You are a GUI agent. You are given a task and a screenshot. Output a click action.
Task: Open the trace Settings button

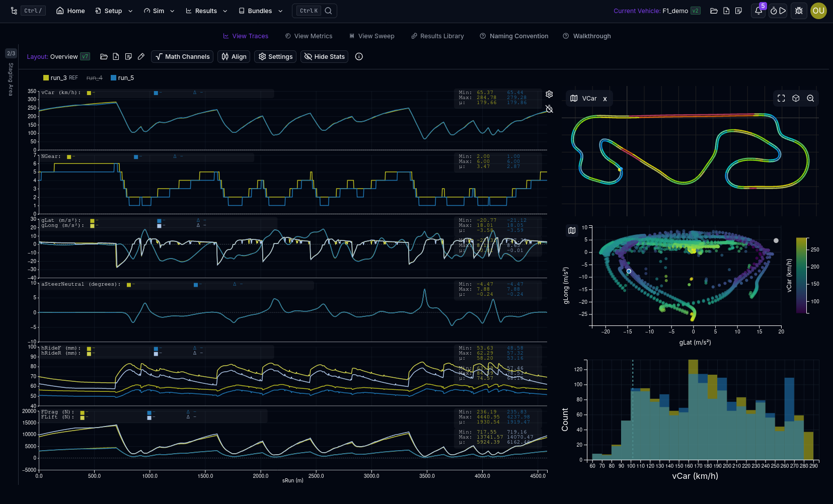(x=275, y=56)
